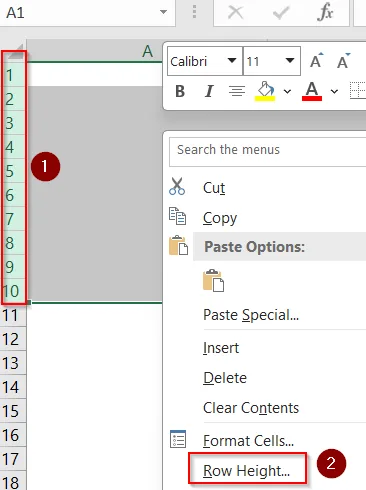Select Paste Special... menu entry

coord(251,315)
